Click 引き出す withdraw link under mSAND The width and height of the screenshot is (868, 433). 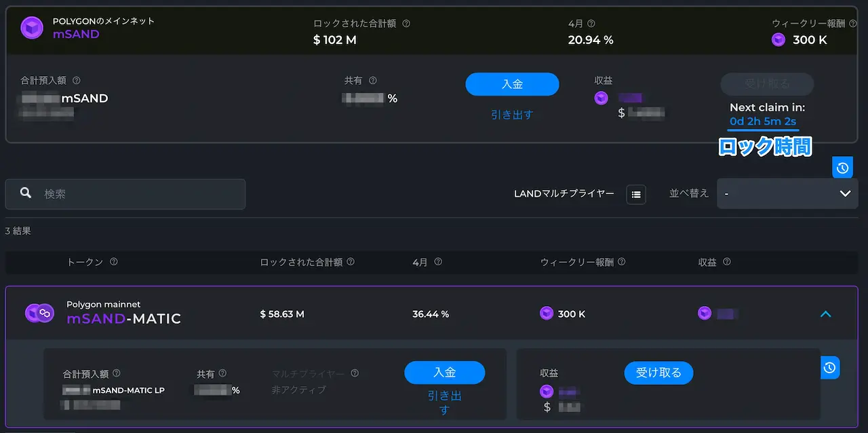(512, 115)
